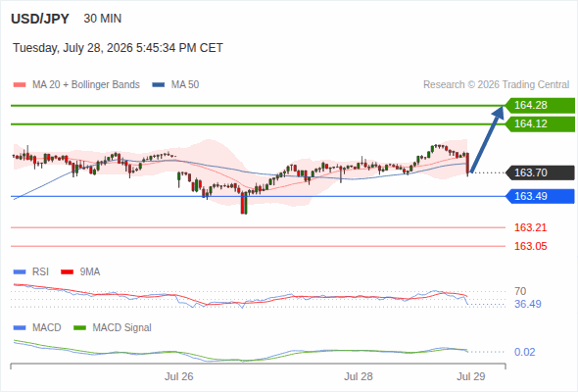Click the MACD value 0.02
This screenshot has width=578, height=392.
click(524, 352)
